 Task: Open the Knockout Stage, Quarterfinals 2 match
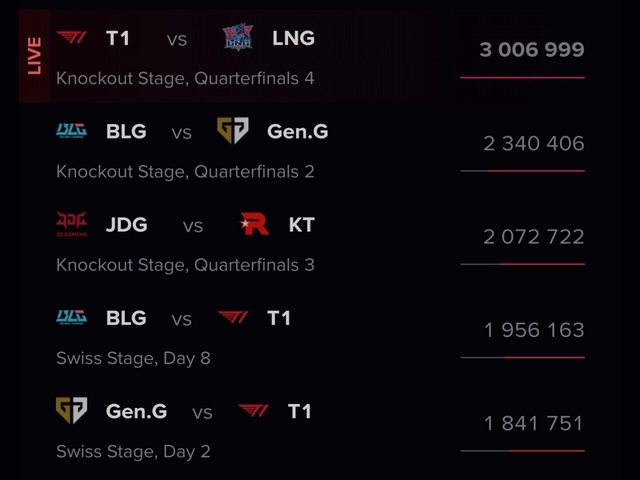pos(185,172)
